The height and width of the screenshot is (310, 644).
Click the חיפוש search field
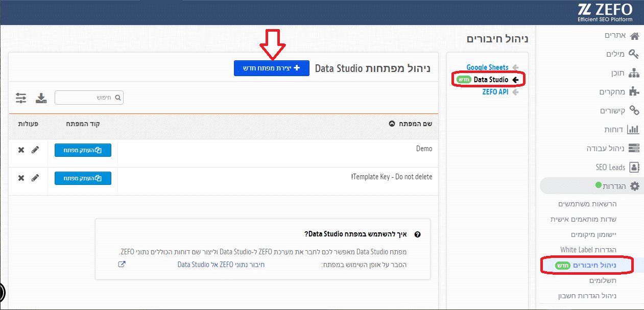(89, 98)
